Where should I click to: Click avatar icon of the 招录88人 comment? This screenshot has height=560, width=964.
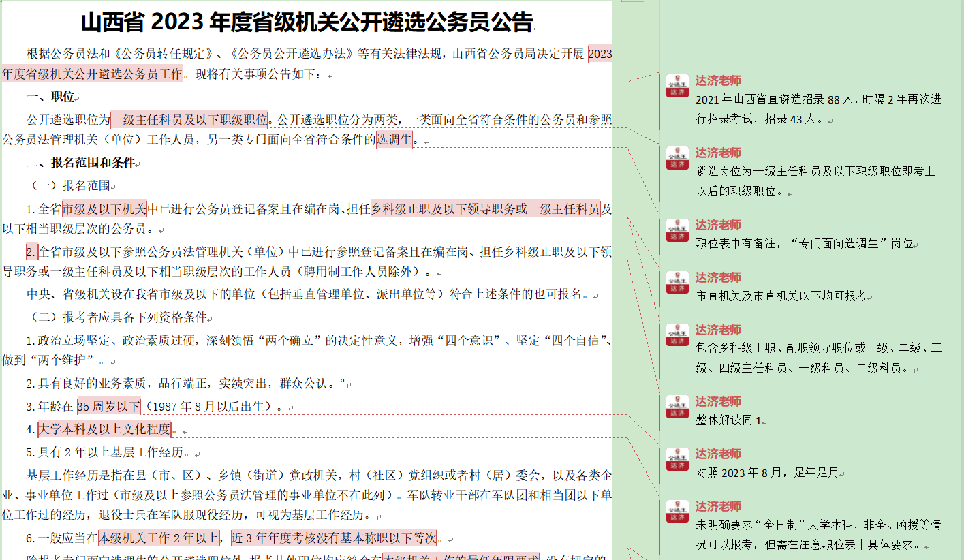(677, 86)
